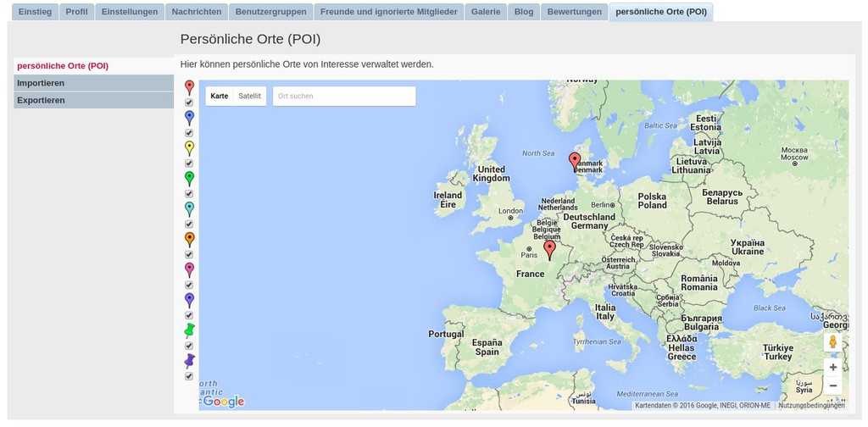Image resolution: width=868 pixels, height=427 pixels.
Task: Click the United Kingdom map label
Action: (491, 174)
